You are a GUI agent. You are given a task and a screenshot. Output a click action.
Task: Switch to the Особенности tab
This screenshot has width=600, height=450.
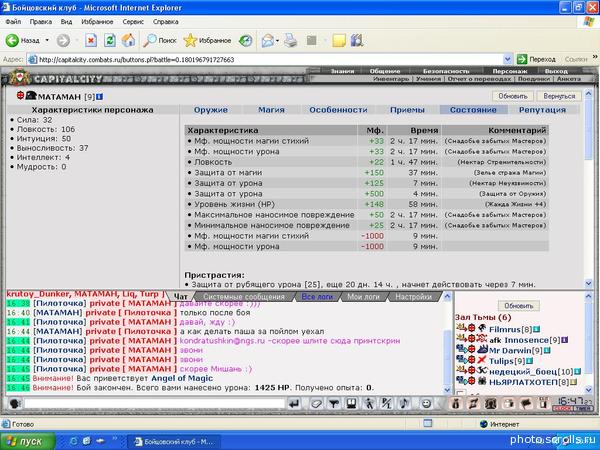click(338, 110)
